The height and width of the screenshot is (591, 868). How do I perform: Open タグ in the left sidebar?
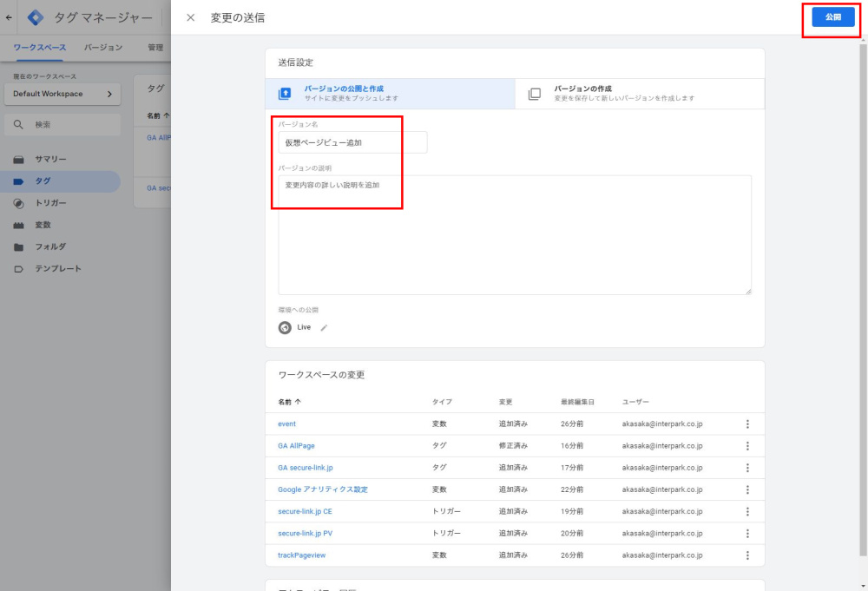[x=43, y=181]
